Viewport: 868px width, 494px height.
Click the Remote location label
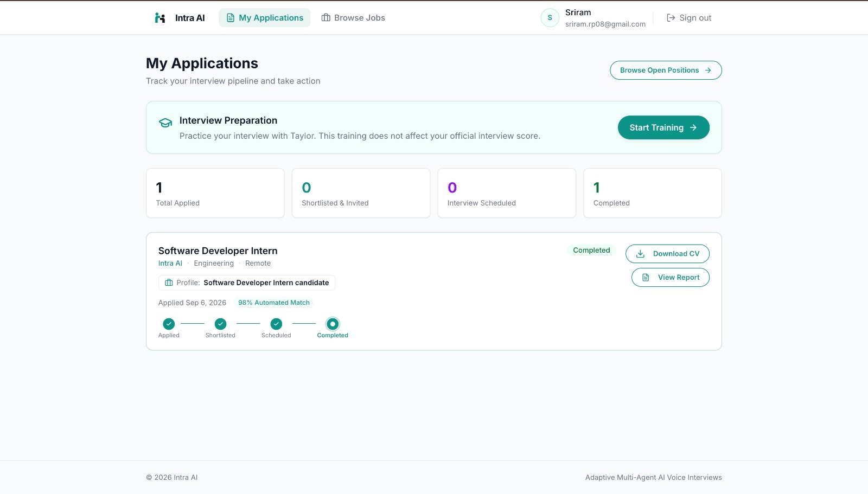click(x=258, y=264)
